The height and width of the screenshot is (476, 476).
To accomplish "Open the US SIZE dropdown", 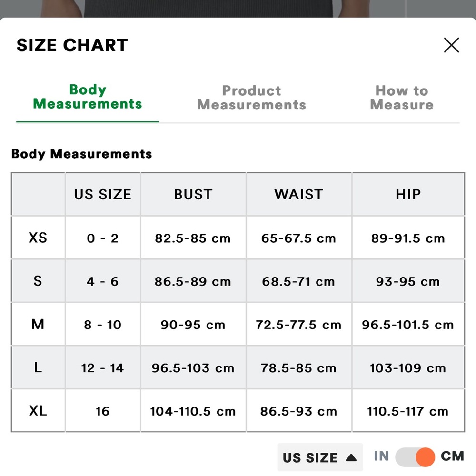I will pos(320,457).
